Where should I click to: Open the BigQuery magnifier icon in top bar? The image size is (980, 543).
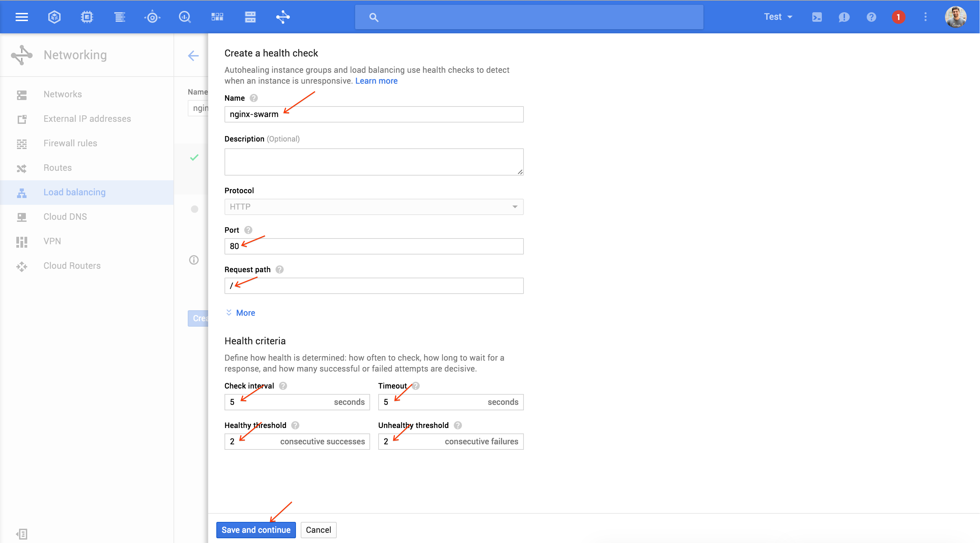tap(185, 17)
